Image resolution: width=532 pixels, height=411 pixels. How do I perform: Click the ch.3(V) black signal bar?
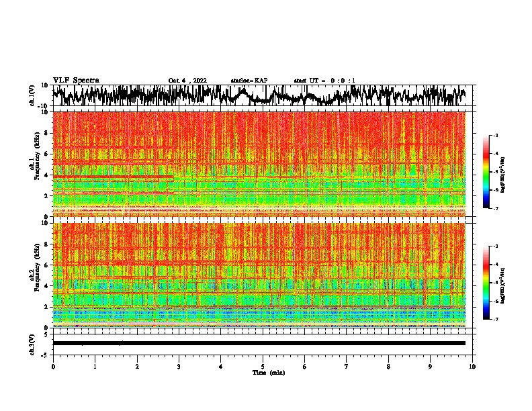coord(259,343)
